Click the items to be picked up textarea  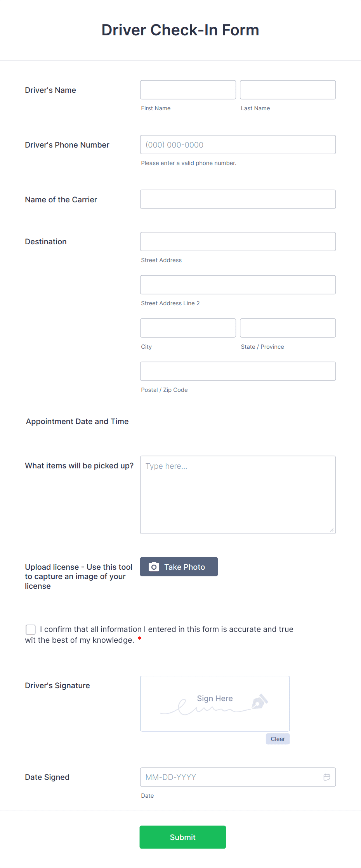(238, 493)
